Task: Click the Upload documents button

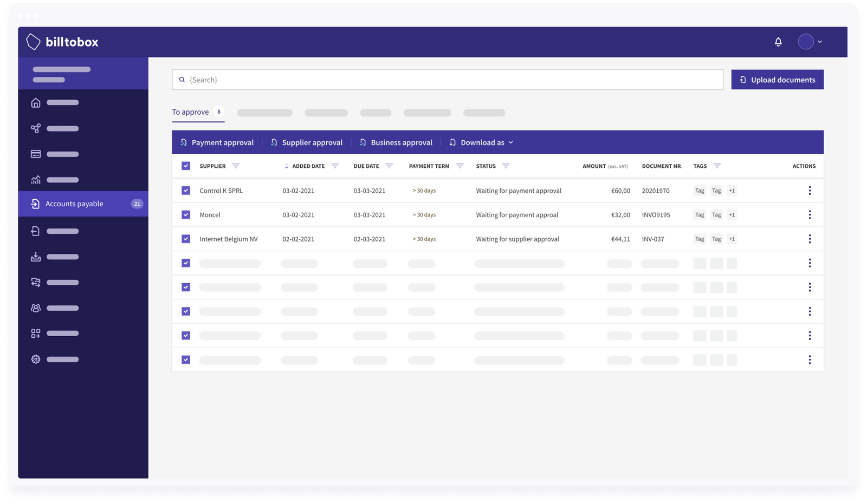Action: click(x=777, y=80)
